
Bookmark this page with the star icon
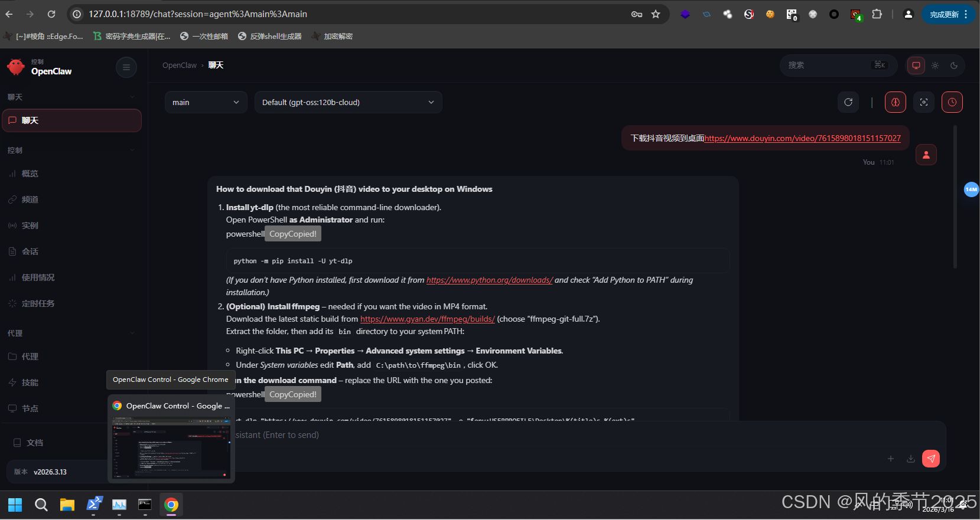(656, 14)
